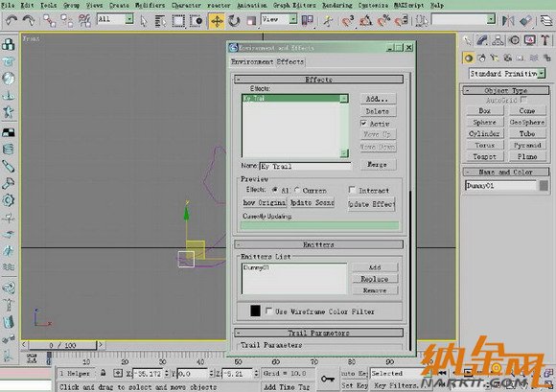Open the Utilities hammer panel icon
The image size is (556, 392).
point(545,40)
